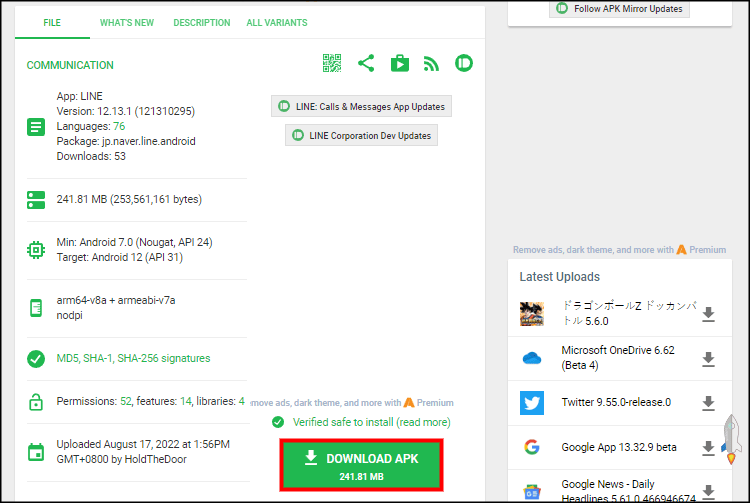
Task: Click the 14 features link
Action: click(x=186, y=401)
